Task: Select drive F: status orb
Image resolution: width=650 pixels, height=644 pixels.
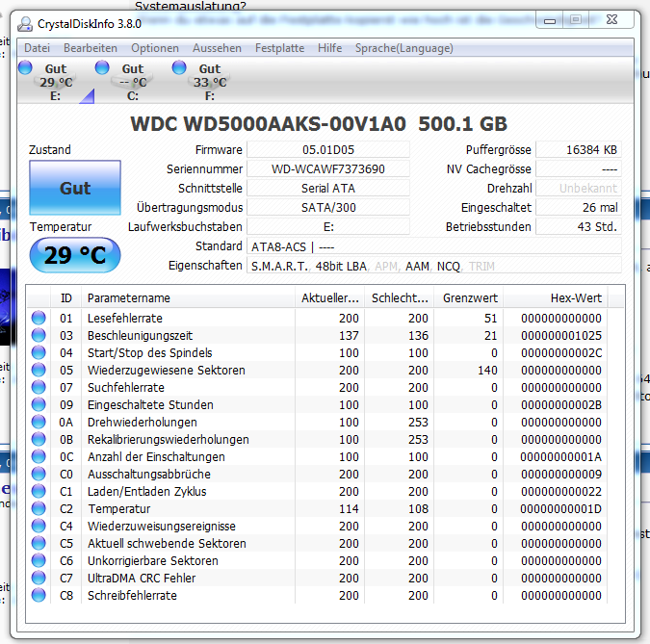Action: pyautogui.click(x=179, y=67)
